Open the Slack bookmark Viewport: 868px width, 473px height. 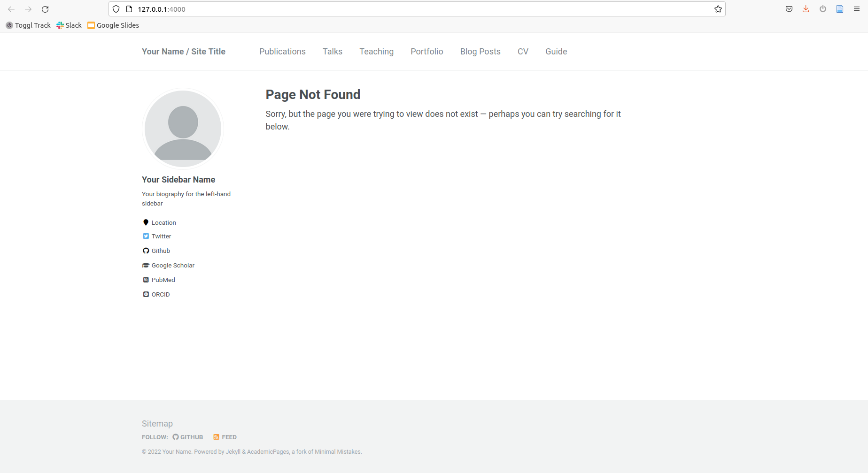69,25
